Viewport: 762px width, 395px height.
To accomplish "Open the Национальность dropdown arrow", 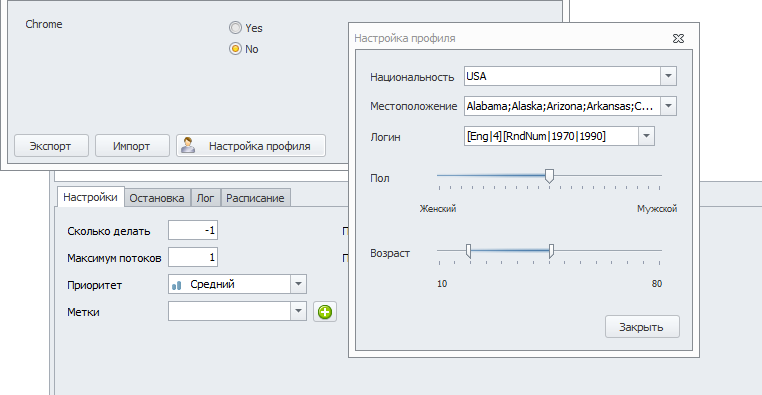I will (668, 76).
